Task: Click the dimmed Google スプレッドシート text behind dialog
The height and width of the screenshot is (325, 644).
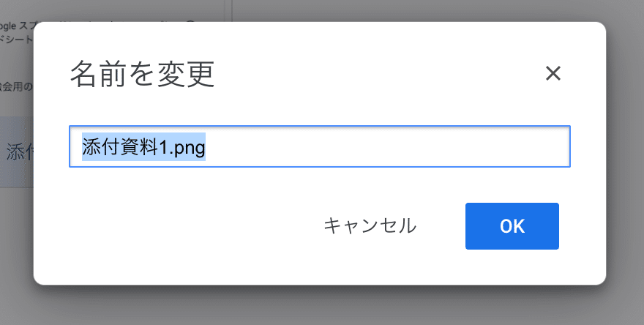Action: [16, 32]
